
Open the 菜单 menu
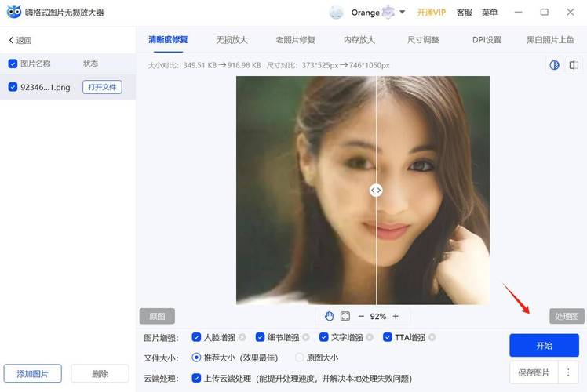point(489,13)
